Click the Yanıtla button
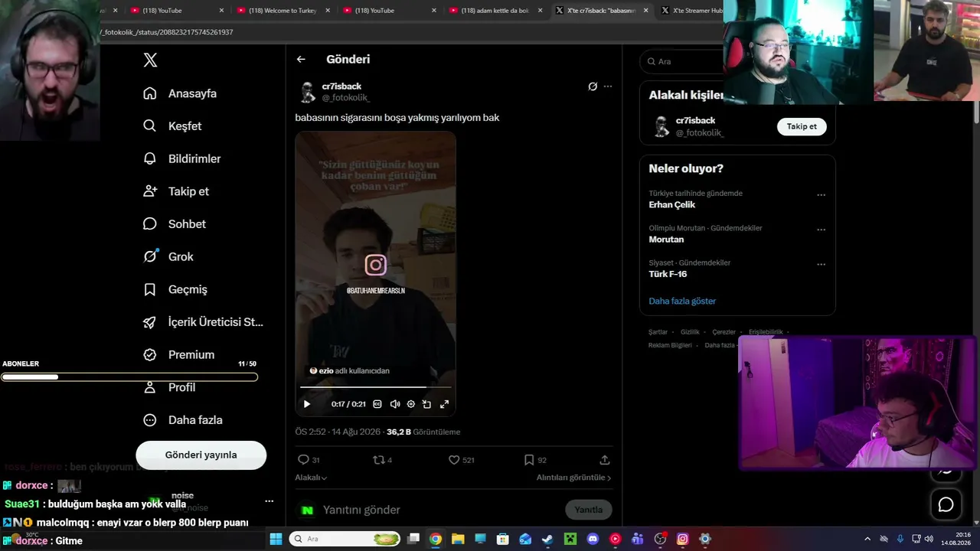 (x=589, y=510)
